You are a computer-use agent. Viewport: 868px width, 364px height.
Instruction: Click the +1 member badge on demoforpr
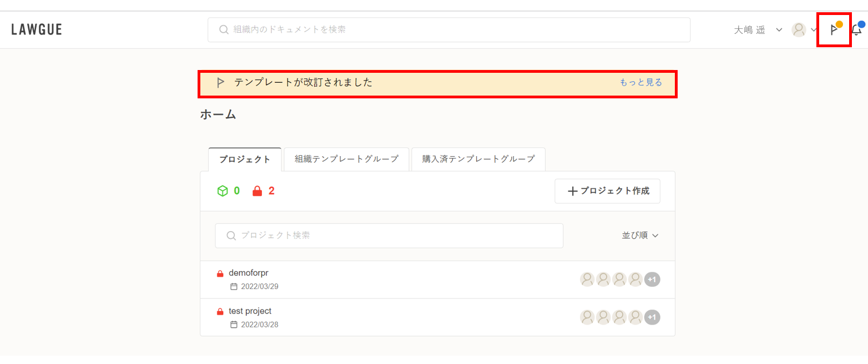652,280
